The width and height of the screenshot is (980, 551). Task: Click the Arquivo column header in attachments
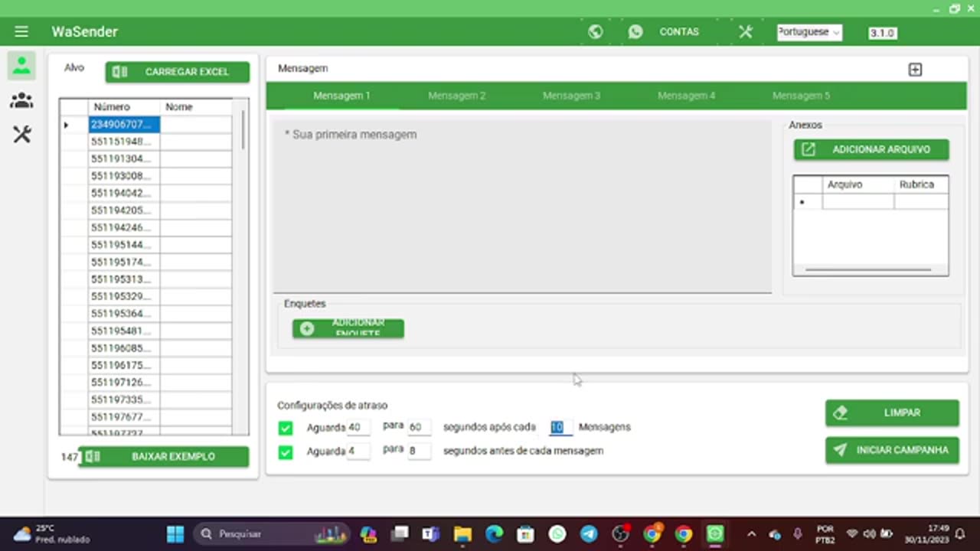click(x=857, y=184)
